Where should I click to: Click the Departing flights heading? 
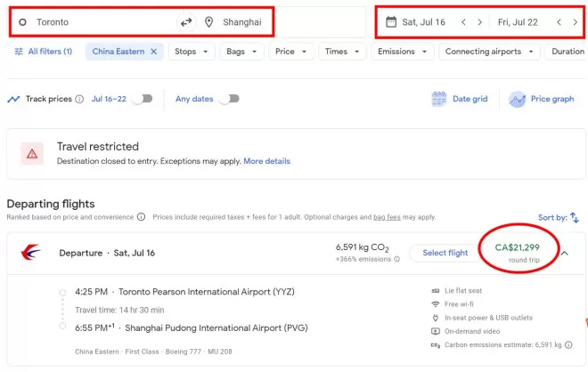click(51, 204)
